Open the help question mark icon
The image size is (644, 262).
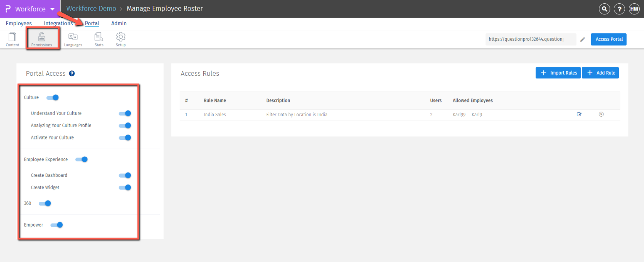click(x=619, y=9)
